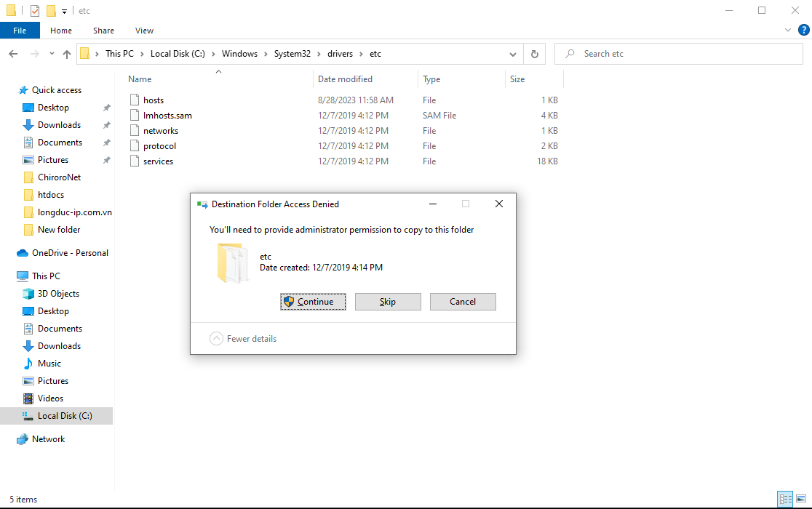The width and height of the screenshot is (812, 509).
Task: Select 3D Objects in navigation pane
Action: pos(58,294)
